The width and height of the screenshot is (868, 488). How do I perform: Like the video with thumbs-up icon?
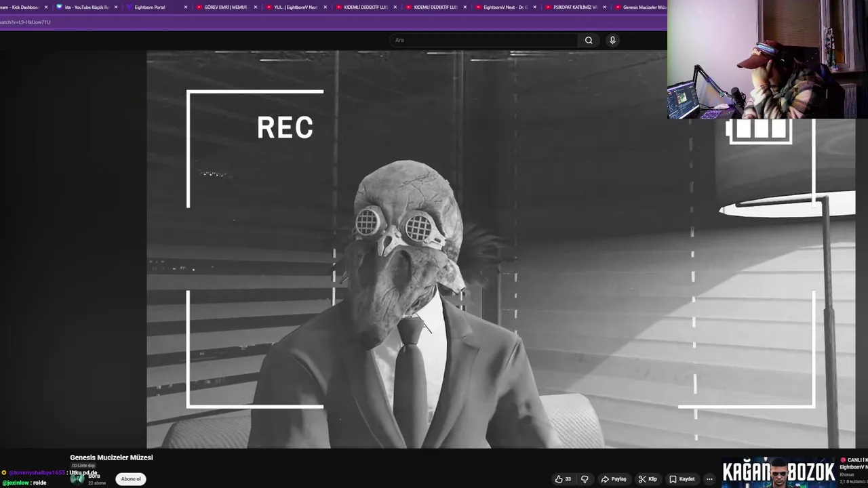tap(563, 479)
